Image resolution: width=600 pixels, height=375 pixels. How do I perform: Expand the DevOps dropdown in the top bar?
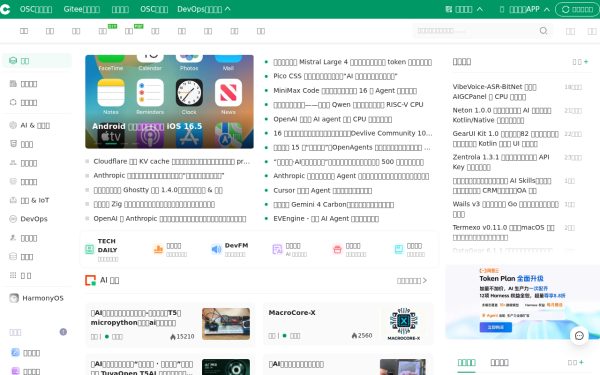click(204, 9)
